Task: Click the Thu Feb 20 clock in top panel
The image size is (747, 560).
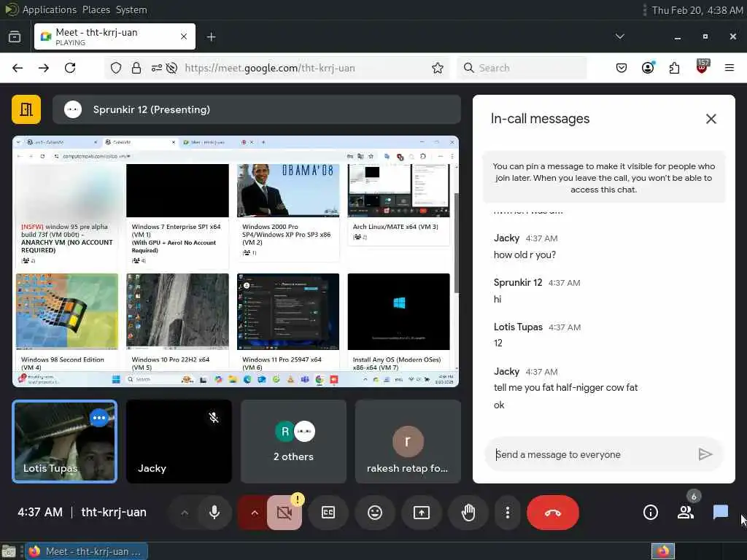Action: click(697, 10)
